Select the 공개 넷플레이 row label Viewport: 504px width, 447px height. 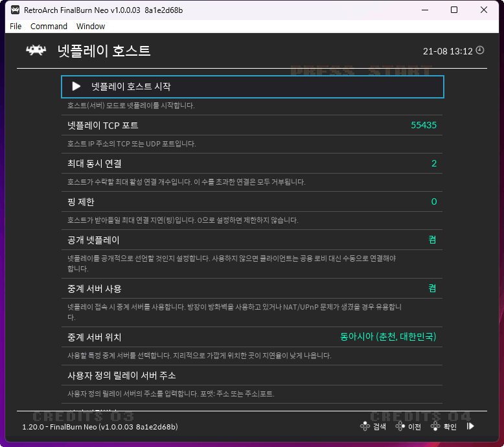(x=93, y=240)
